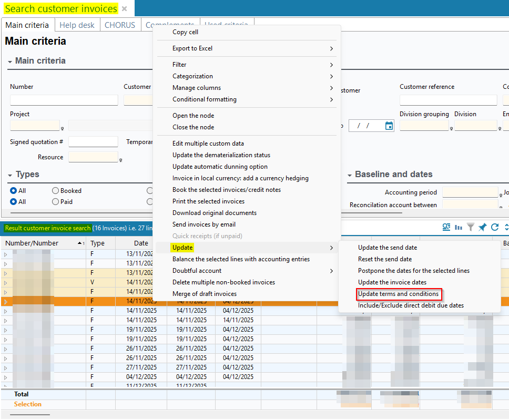Choose Update terms and conditions

pyautogui.click(x=398, y=294)
